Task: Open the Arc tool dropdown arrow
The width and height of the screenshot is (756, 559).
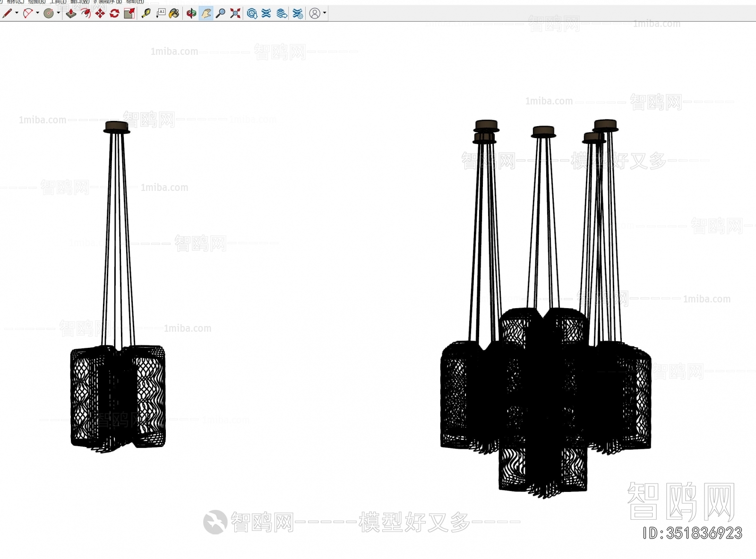Action: pos(37,13)
